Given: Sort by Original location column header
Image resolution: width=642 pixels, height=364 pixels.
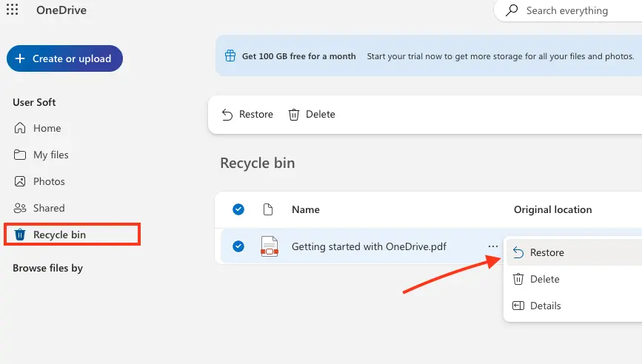Looking at the screenshot, I should pyautogui.click(x=552, y=209).
